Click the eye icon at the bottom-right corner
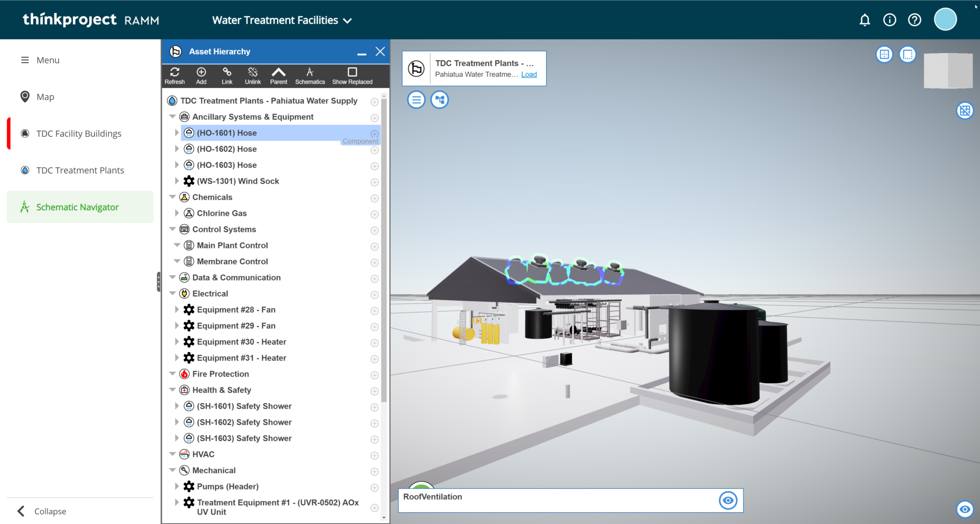This screenshot has width=980, height=524. [x=965, y=509]
